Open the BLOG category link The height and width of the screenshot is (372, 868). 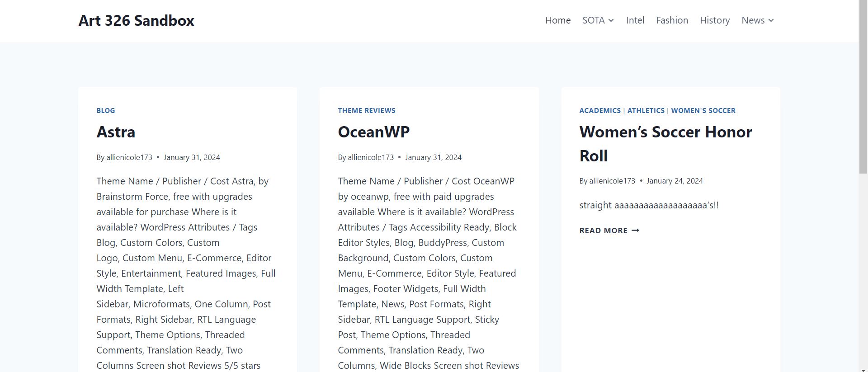105,110
